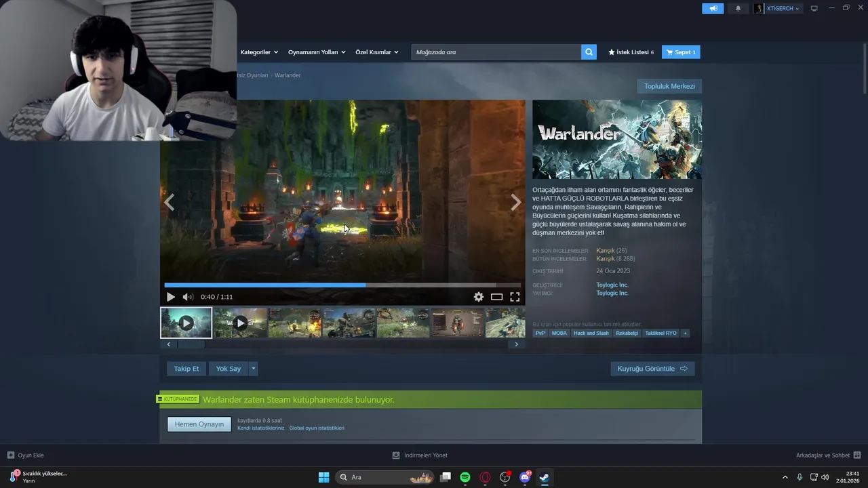
Task: Select the Hack and Slash tag
Action: click(x=591, y=333)
